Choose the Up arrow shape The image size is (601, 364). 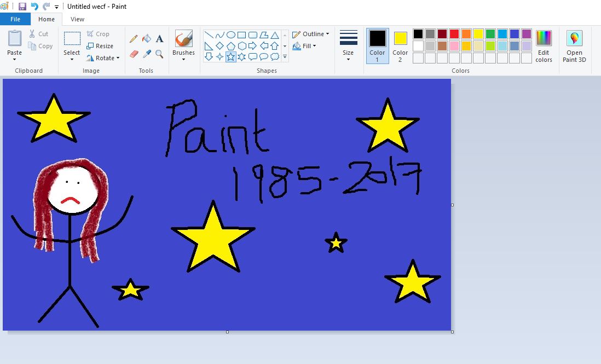[x=274, y=46]
